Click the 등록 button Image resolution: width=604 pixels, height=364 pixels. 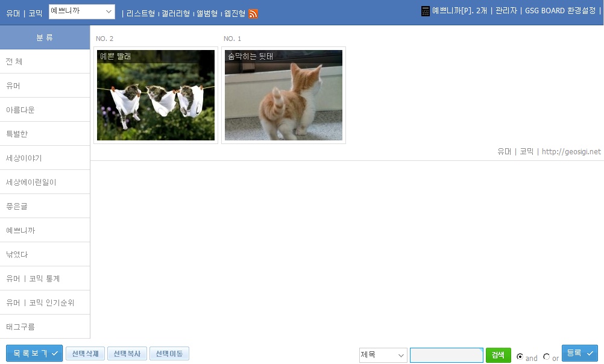coord(580,353)
